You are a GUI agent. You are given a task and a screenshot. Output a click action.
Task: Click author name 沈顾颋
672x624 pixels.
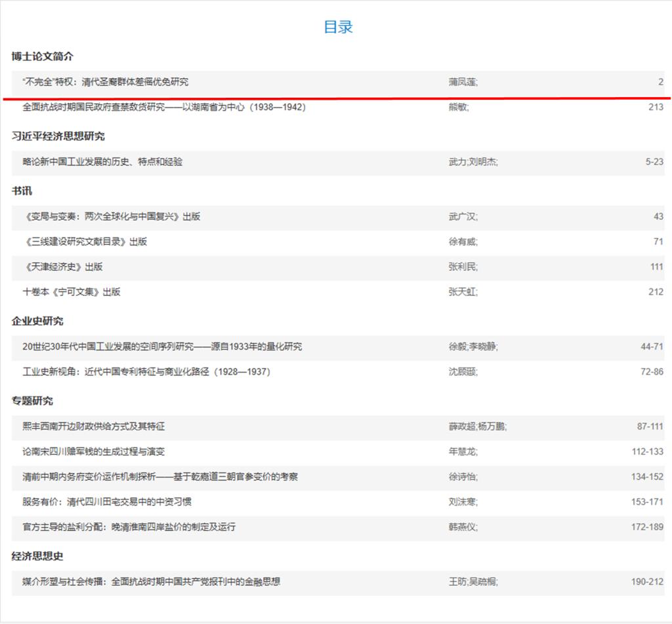[463, 372]
